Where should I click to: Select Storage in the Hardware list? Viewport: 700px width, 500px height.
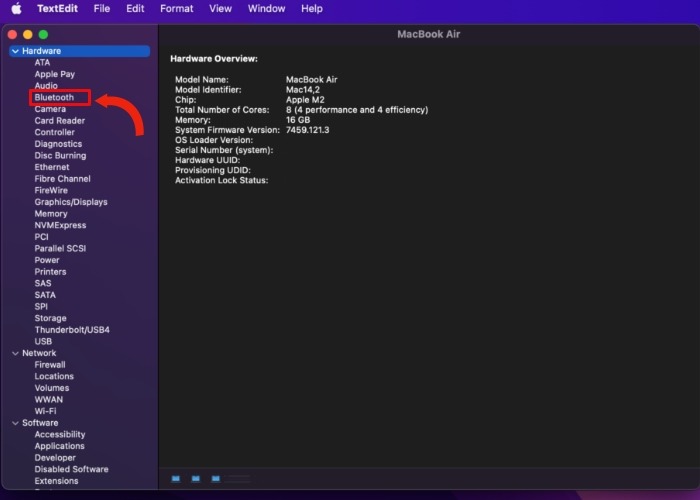coord(50,318)
